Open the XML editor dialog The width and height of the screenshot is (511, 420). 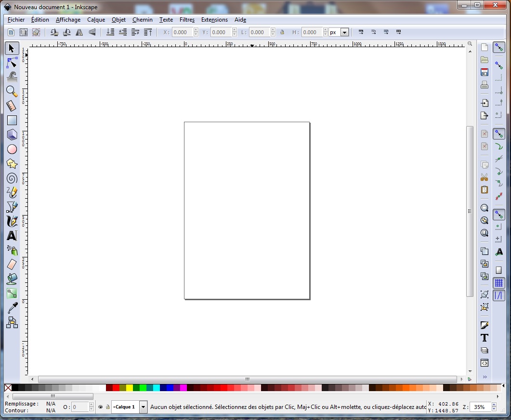click(x=485, y=363)
